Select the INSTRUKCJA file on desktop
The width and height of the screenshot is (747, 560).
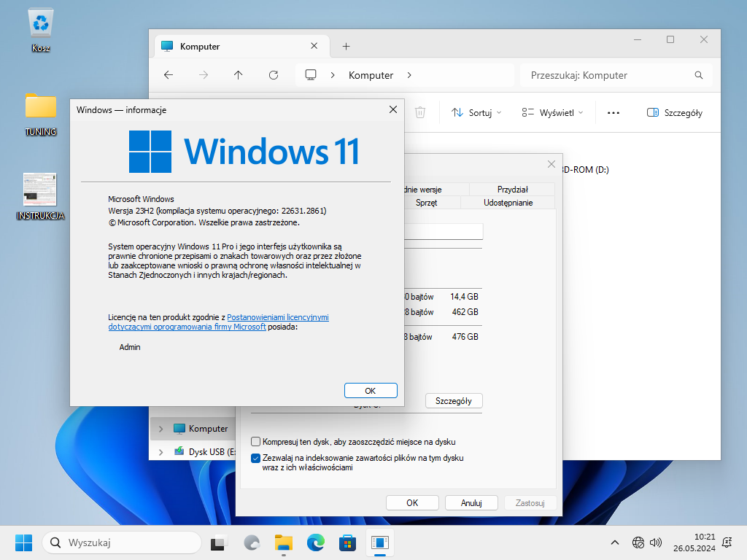pyautogui.click(x=40, y=196)
